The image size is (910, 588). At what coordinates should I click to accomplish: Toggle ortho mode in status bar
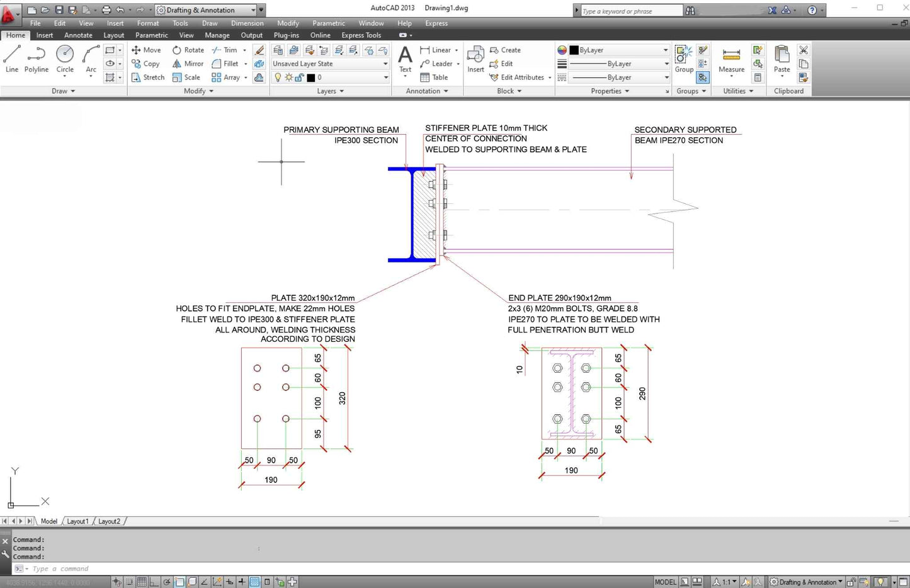(x=154, y=582)
